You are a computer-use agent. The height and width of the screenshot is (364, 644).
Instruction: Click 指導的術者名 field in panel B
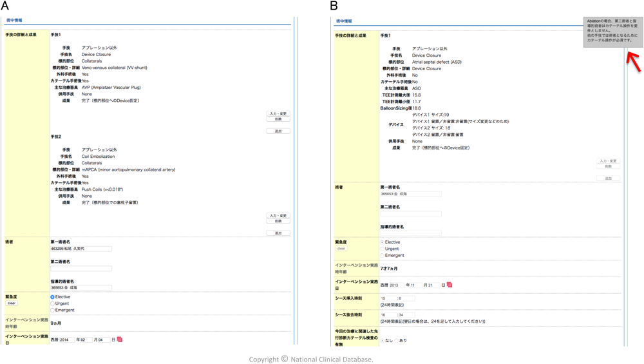click(411, 233)
